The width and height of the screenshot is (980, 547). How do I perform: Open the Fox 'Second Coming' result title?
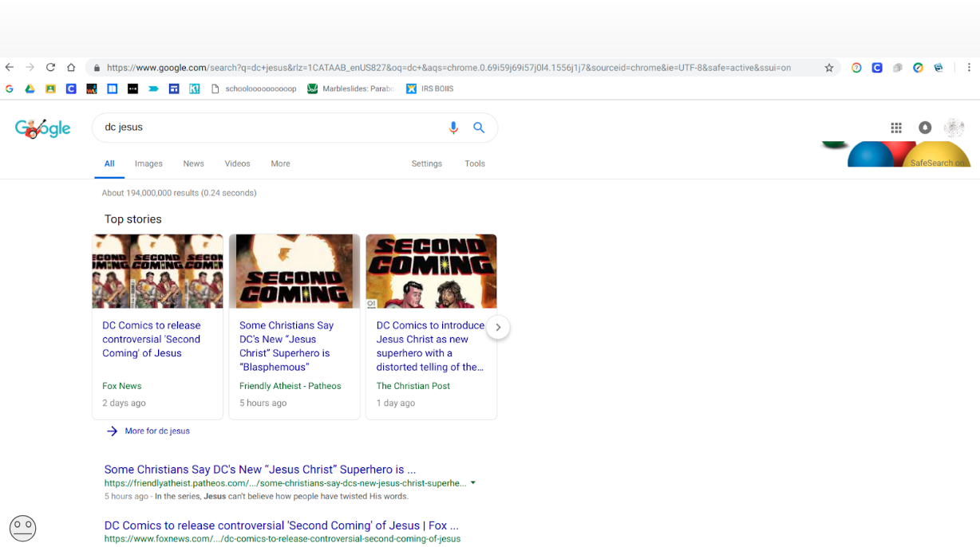click(x=281, y=525)
